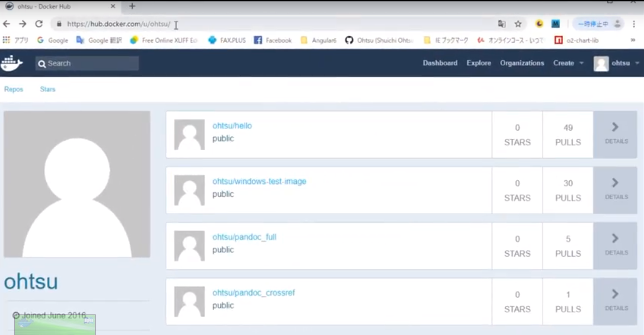Viewport: 644px width, 335px height.
Task: Click the blue M extension icon
Action: pos(555,24)
